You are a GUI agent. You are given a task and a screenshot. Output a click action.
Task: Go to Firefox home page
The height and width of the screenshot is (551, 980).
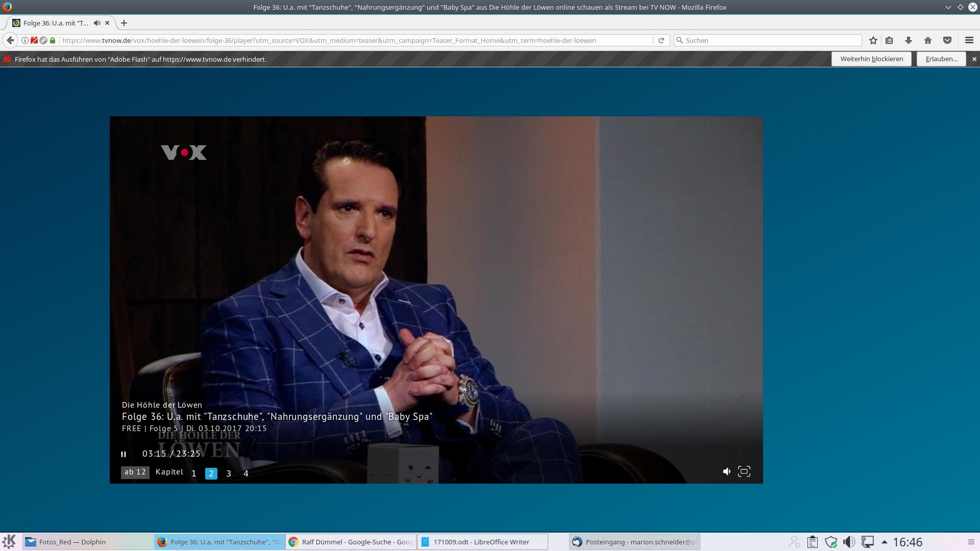(x=928, y=40)
